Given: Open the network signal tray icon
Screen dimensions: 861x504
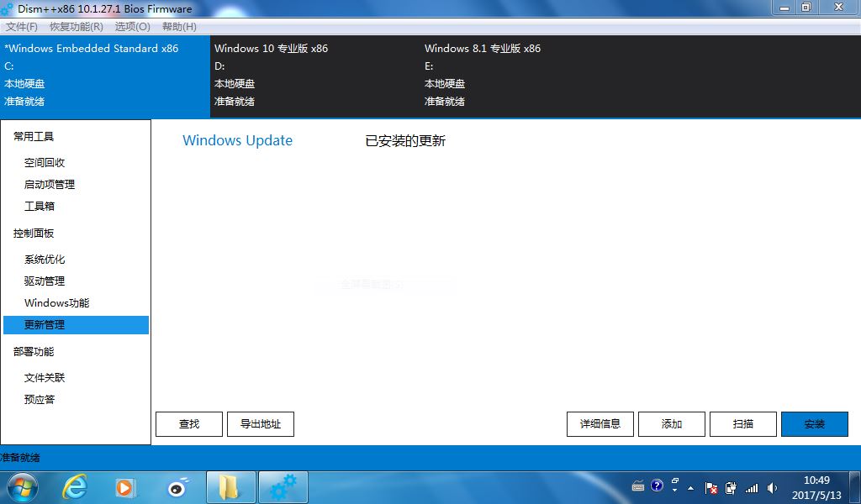Looking at the screenshot, I should [751, 487].
